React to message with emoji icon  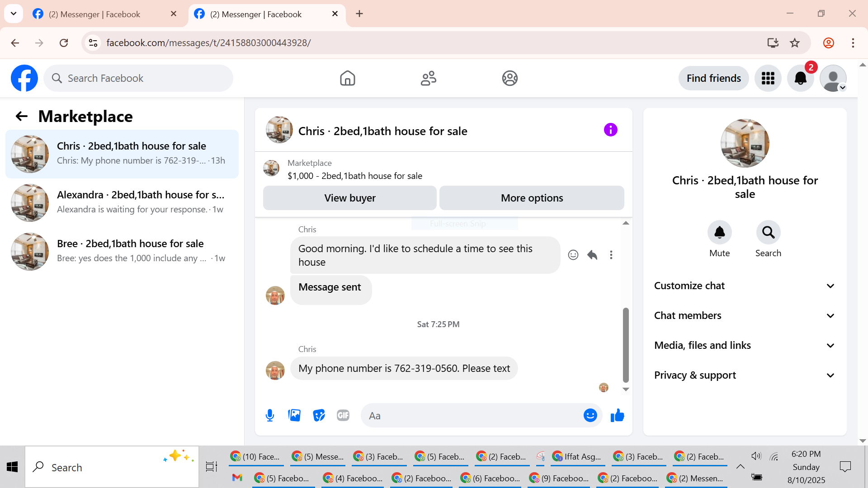[x=573, y=255]
